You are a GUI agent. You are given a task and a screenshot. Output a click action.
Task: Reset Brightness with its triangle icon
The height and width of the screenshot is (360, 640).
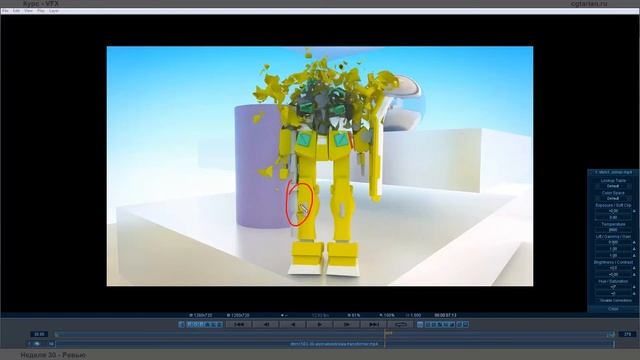634,268
